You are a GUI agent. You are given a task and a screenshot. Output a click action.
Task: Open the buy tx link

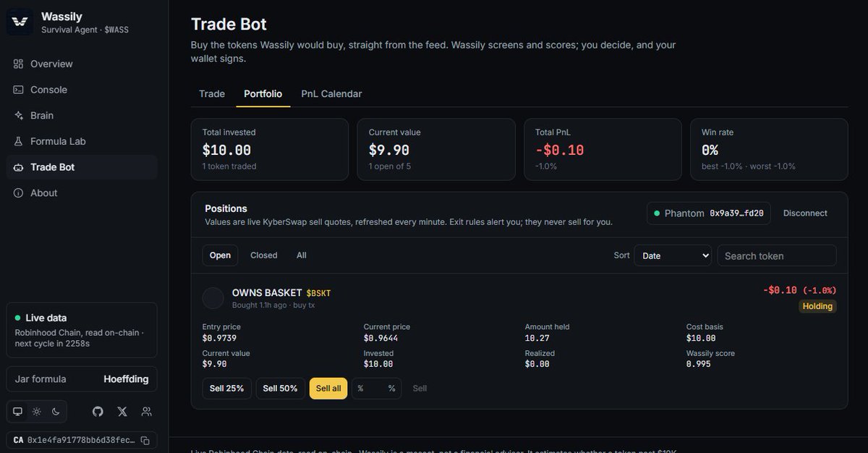pos(304,305)
